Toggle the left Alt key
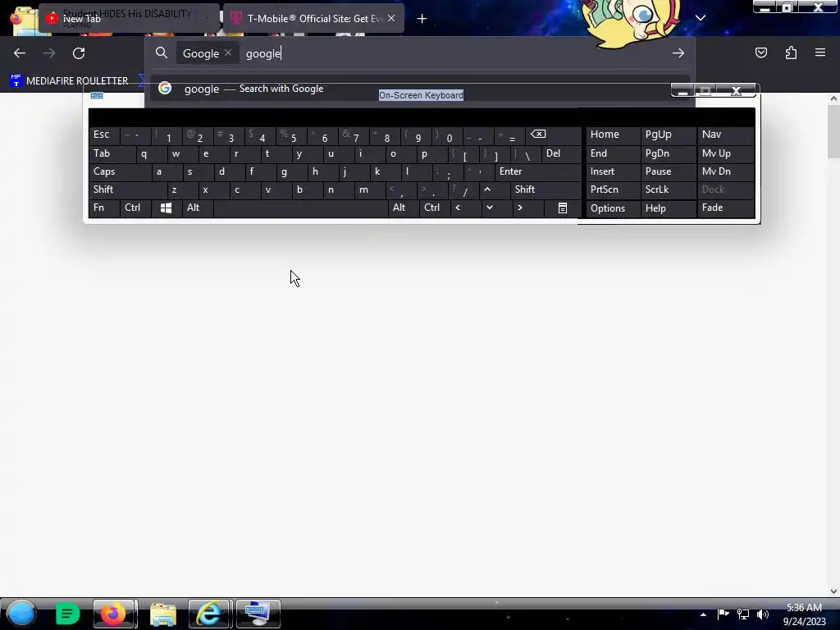Screen dimensions: 840x630 coord(197,208)
